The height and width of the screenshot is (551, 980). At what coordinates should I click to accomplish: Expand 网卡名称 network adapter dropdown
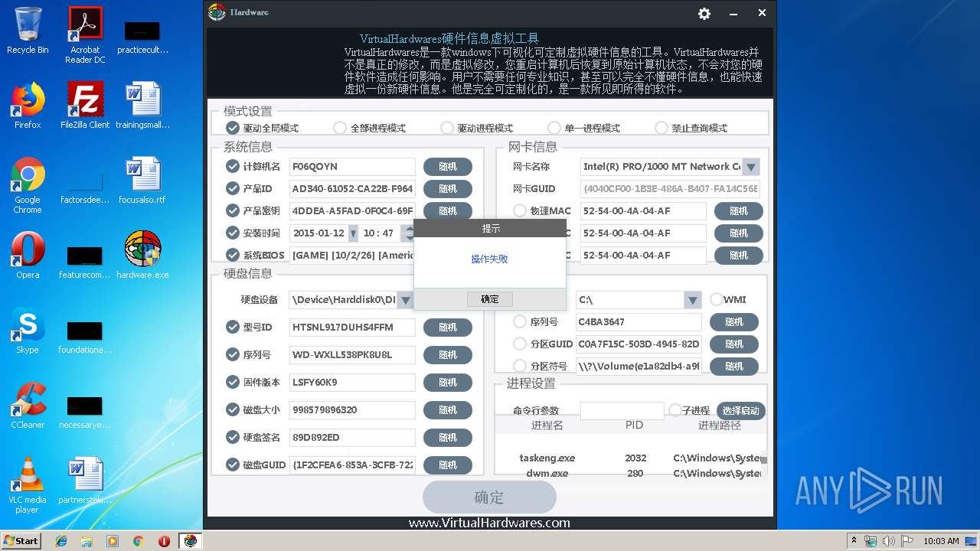(751, 167)
